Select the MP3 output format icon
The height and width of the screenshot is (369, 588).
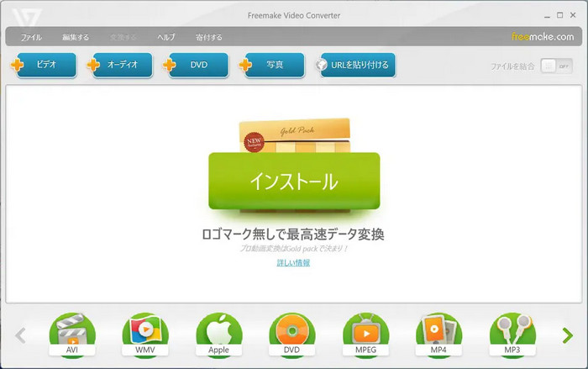pos(512,335)
